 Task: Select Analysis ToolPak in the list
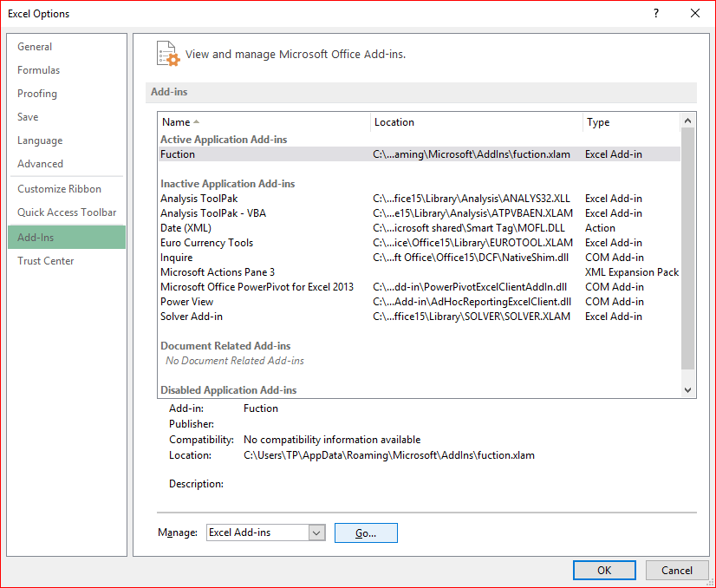(199, 199)
